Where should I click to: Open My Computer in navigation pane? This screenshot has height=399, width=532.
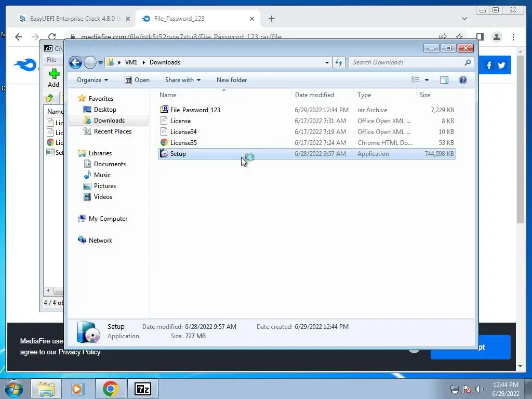coord(103,219)
